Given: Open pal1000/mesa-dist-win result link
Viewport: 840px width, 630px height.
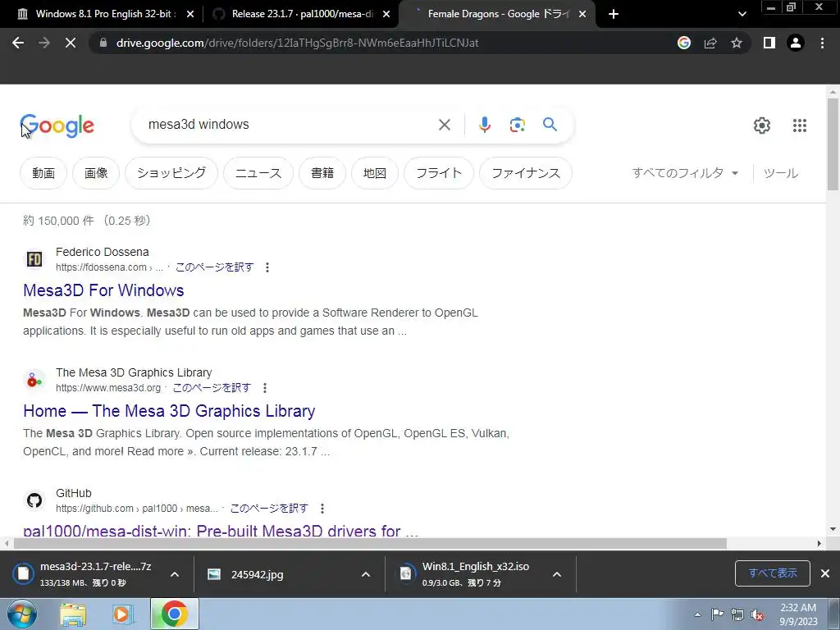Looking at the screenshot, I should [220, 531].
